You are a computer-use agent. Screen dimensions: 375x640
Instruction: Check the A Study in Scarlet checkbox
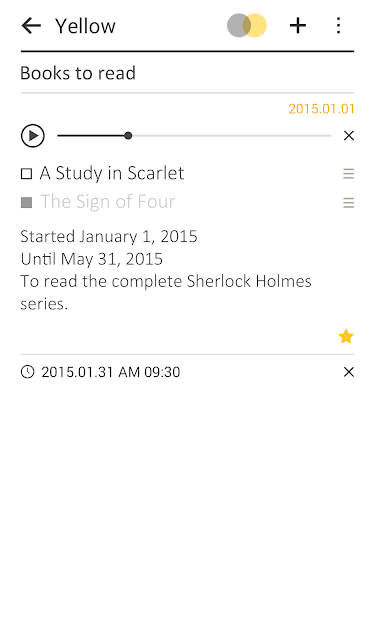27,174
